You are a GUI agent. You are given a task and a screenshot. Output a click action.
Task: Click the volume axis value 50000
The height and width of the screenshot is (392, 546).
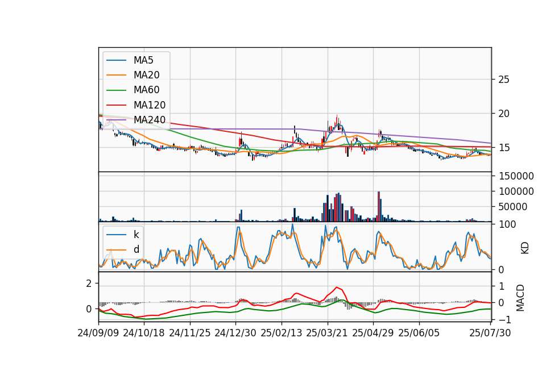pos(513,207)
